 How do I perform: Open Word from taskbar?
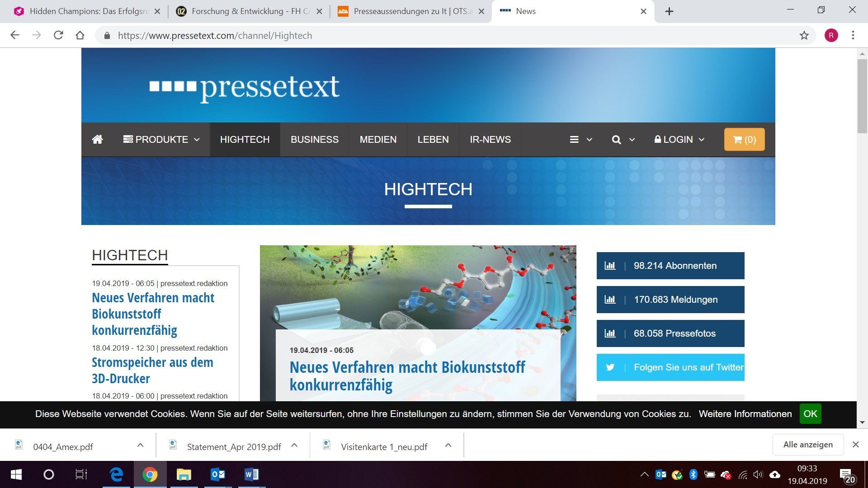coord(252,474)
